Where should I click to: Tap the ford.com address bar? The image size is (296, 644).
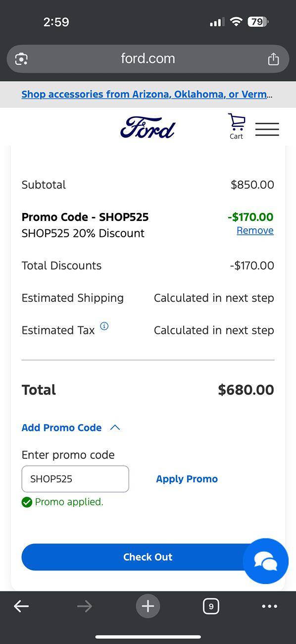point(148,59)
